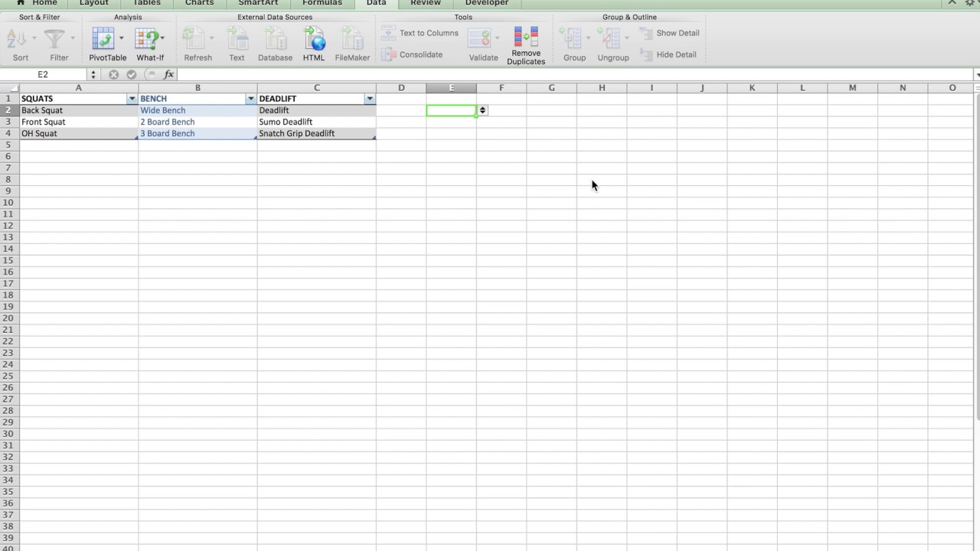Screen dimensions: 980x551
Task: Open the Filter options arrow
Action: tap(73, 38)
